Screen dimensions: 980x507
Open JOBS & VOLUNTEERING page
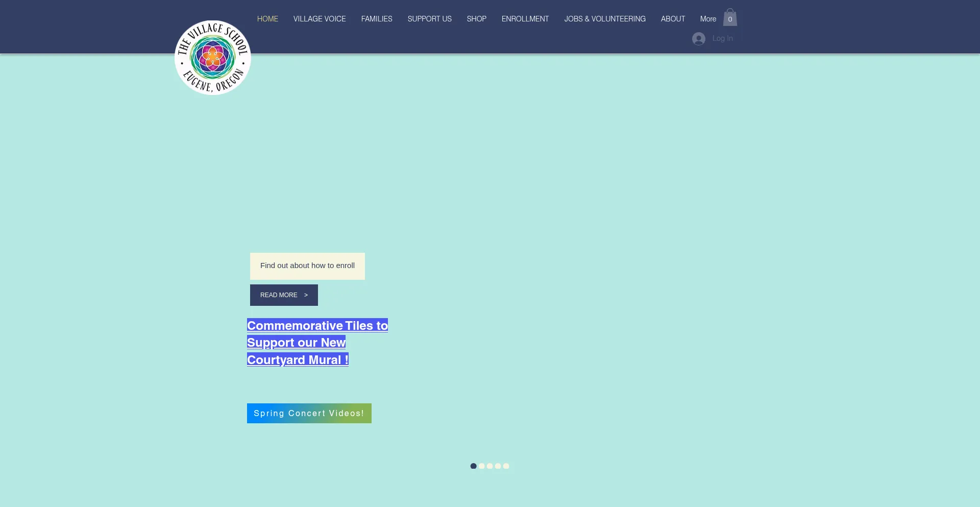(605, 19)
